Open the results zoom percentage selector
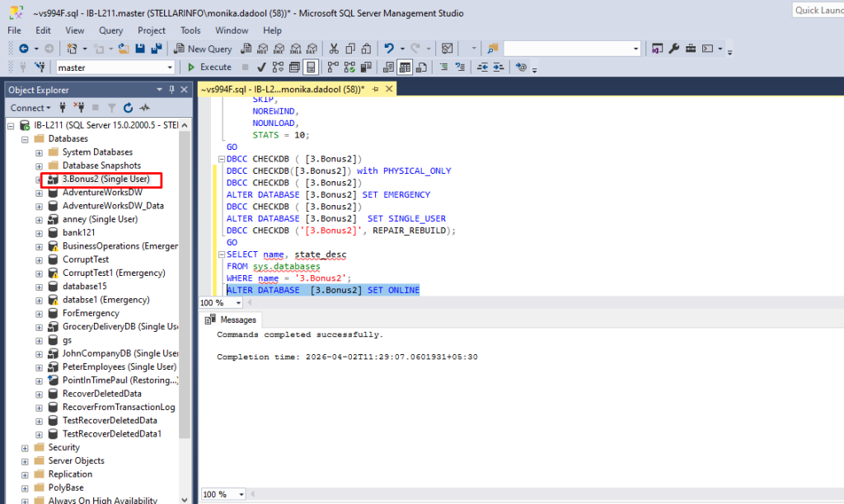 [x=221, y=494]
